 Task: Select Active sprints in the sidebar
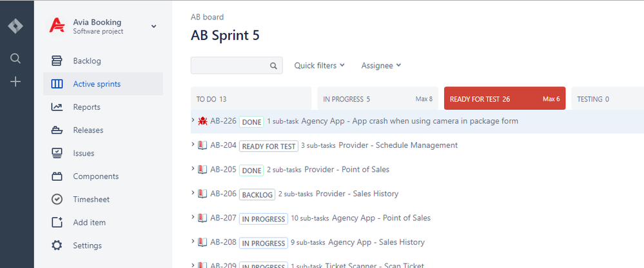pos(103,84)
